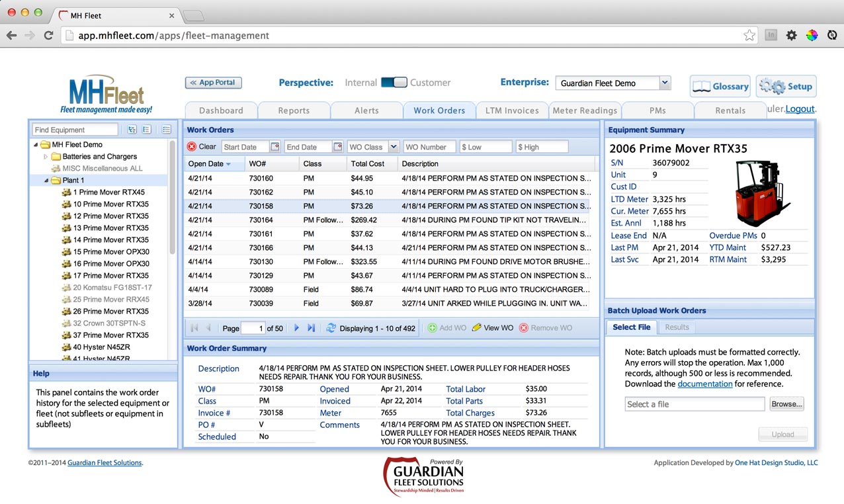Open the End Date calendar picker
Image resolution: width=844 pixels, height=504 pixels.
coord(337,147)
